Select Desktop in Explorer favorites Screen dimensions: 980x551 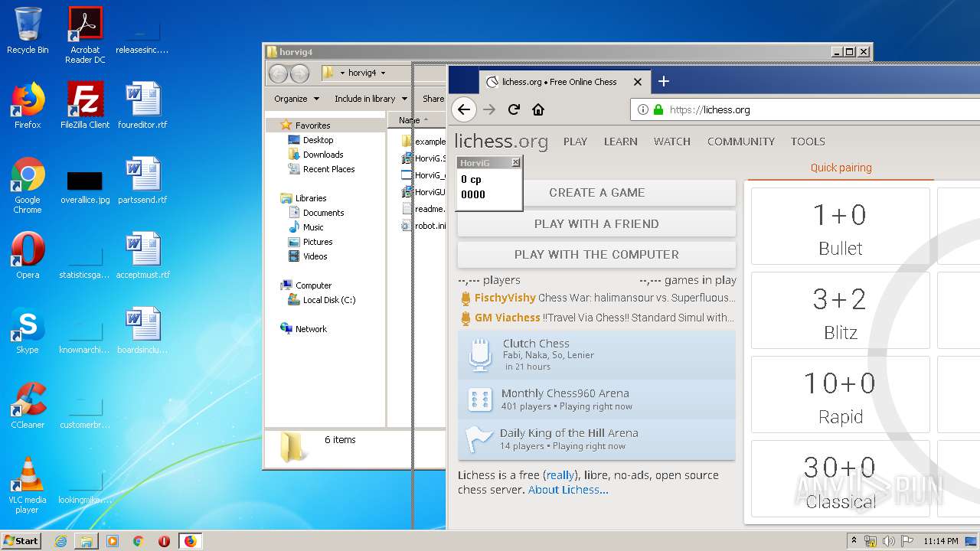point(318,140)
